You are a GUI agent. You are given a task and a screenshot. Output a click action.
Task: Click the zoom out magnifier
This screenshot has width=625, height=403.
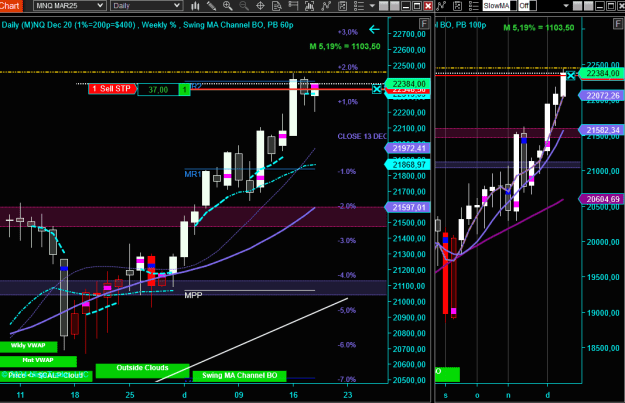pos(244,6)
